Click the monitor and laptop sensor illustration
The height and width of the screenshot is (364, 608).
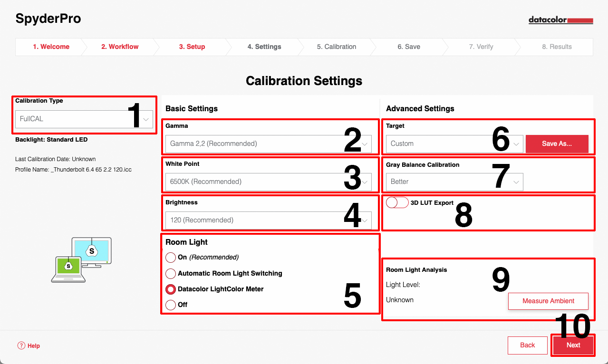tap(81, 259)
